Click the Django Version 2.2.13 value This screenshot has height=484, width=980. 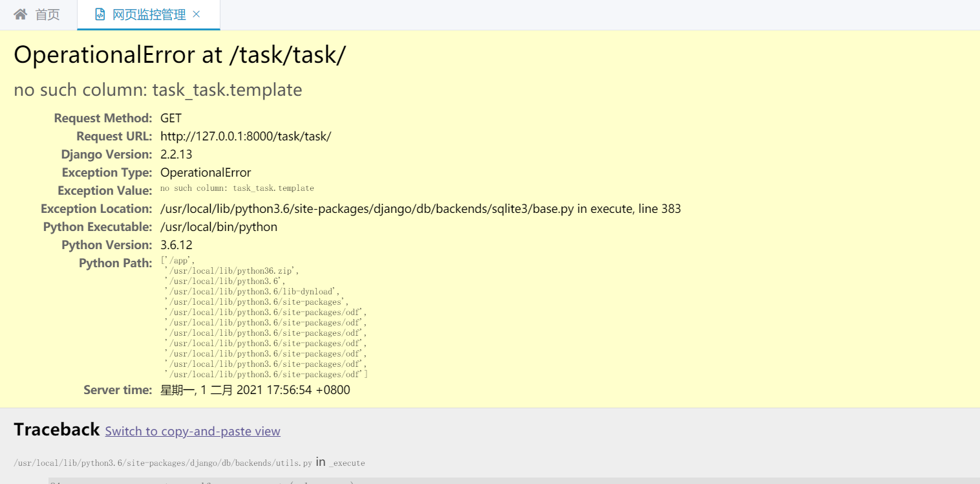click(175, 154)
